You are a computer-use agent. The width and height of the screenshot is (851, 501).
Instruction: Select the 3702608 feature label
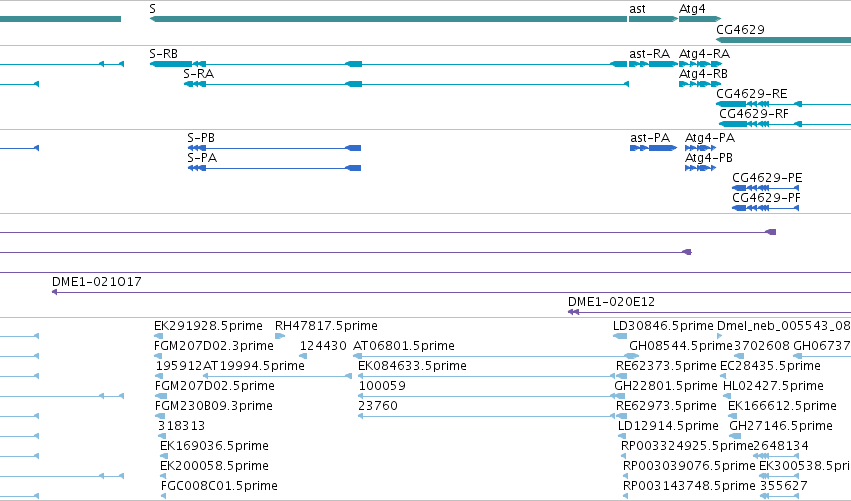coord(761,346)
